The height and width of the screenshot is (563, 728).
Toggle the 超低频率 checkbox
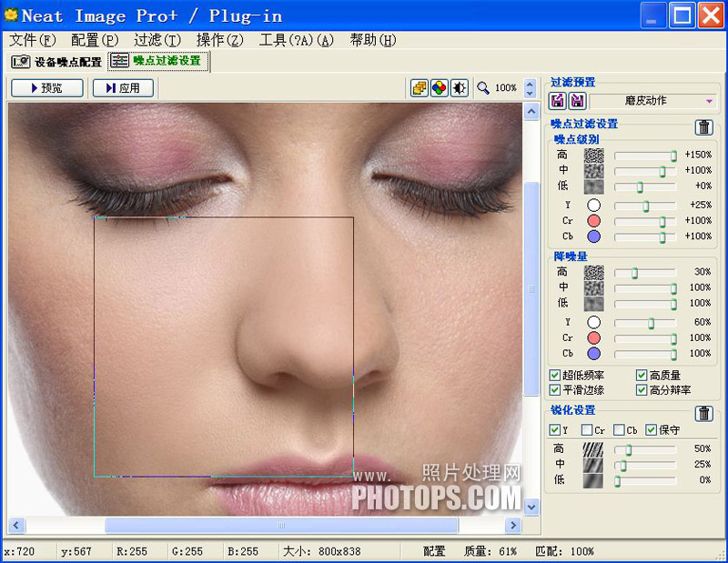(555, 375)
